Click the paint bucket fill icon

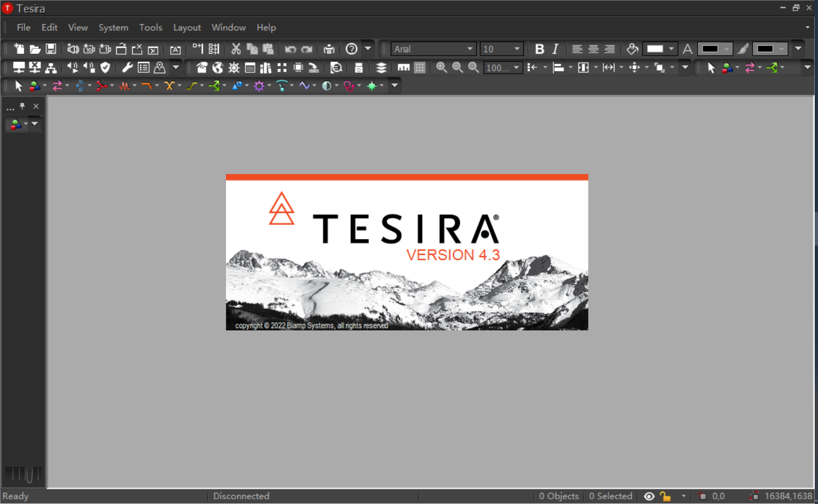click(632, 49)
